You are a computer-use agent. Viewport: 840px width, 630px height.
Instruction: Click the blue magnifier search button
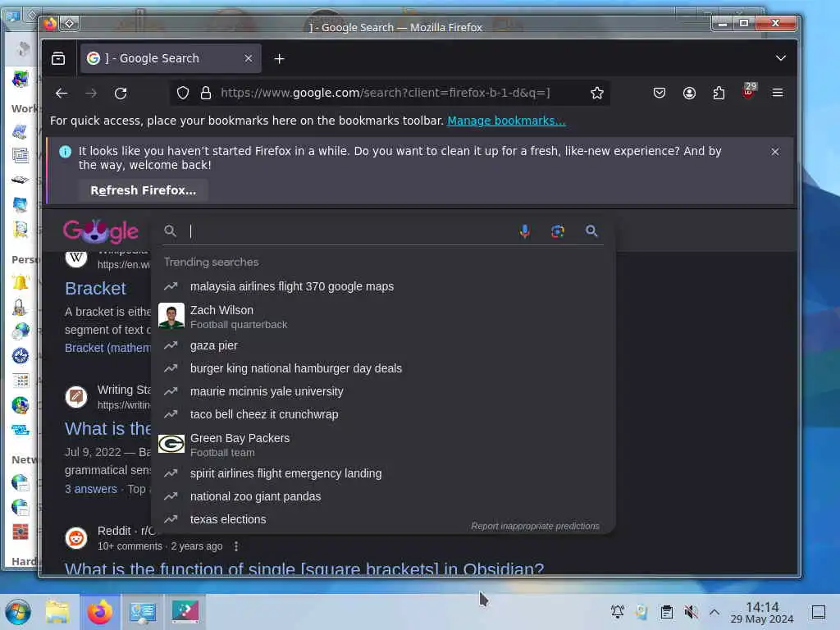(x=591, y=231)
